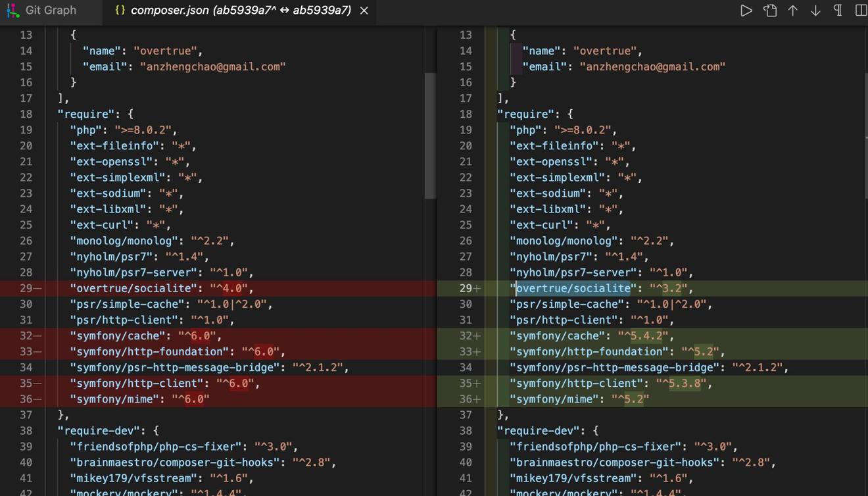The image size is (868, 496).
Task: Click line number 32 in right pane gutter
Action: click(x=466, y=335)
